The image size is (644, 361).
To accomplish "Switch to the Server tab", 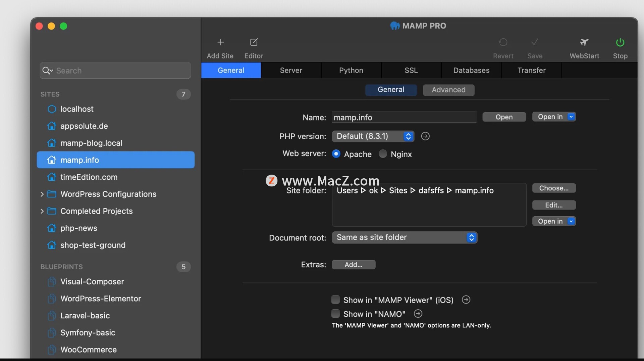I will pyautogui.click(x=291, y=70).
